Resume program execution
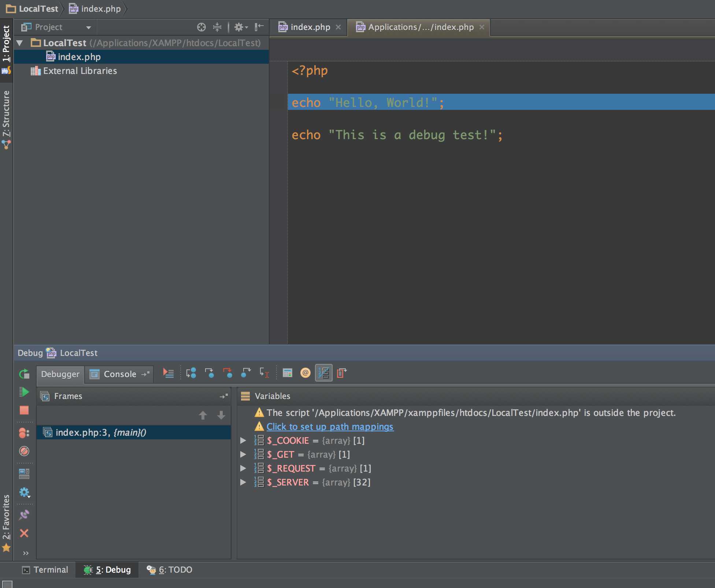 click(24, 392)
